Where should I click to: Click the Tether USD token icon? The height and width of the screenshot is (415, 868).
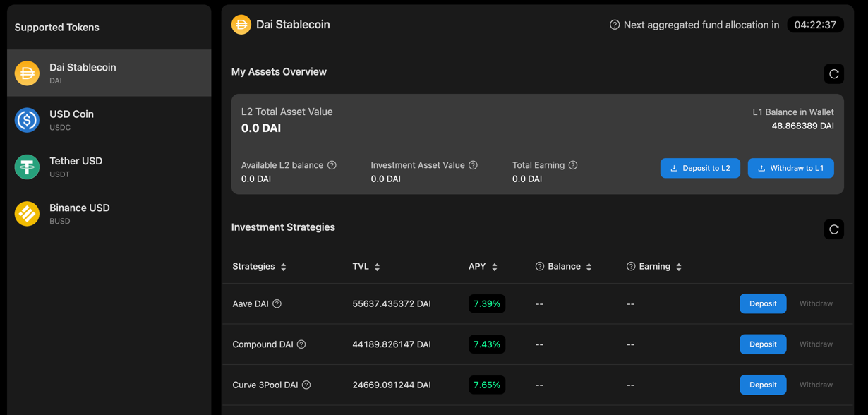28,167
